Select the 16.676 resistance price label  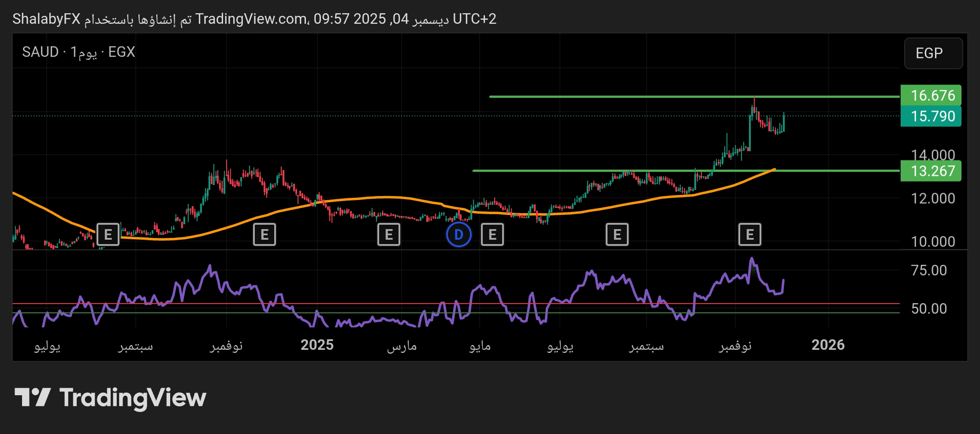(931, 95)
